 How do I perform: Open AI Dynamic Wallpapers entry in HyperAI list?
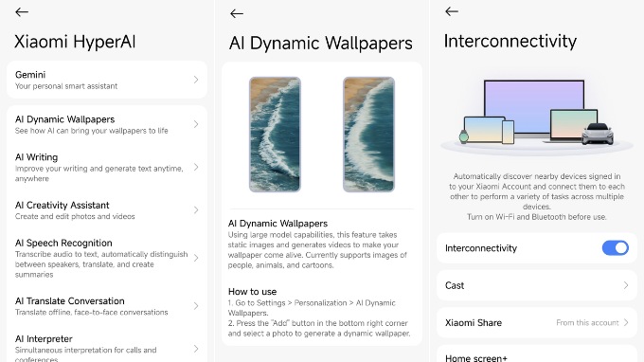point(107,124)
